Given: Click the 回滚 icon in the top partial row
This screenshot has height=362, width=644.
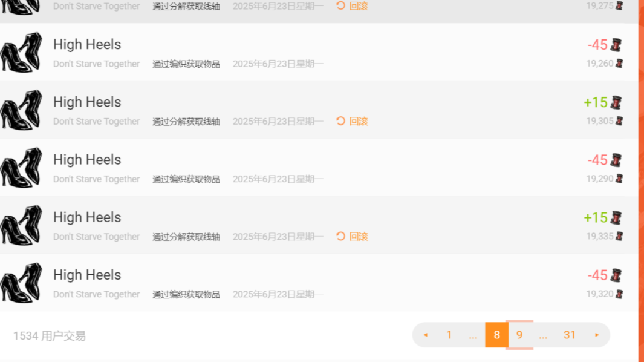Looking at the screenshot, I should coord(340,6).
